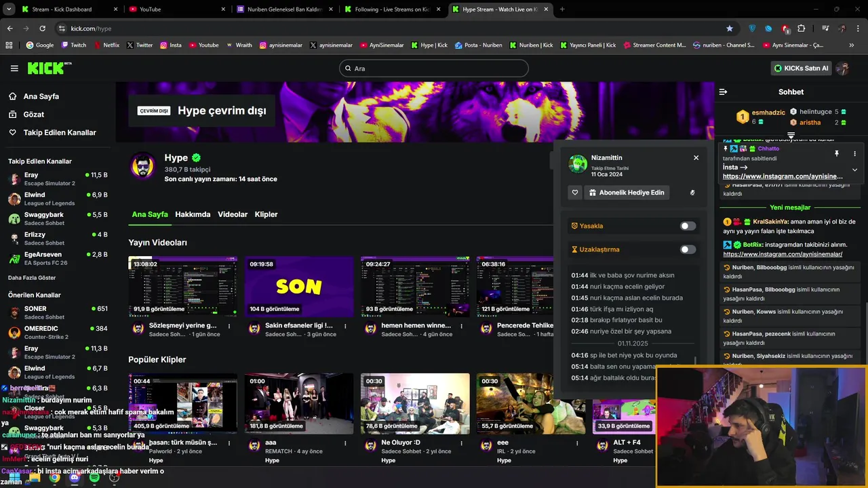Image resolution: width=868 pixels, height=488 pixels.
Task: Open the user profile avatar menu
Action: tap(843, 68)
